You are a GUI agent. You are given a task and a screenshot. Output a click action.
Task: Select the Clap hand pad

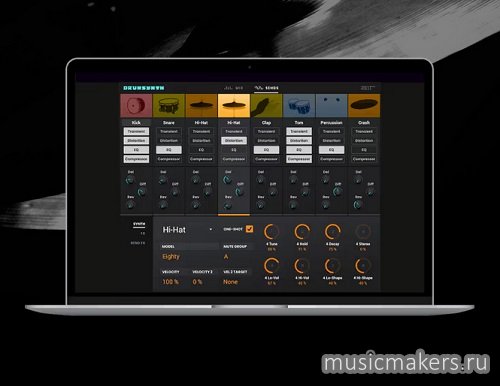click(266, 106)
